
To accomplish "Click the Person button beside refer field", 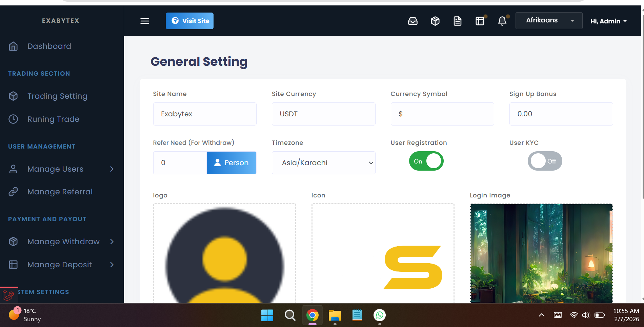I will point(232,163).
